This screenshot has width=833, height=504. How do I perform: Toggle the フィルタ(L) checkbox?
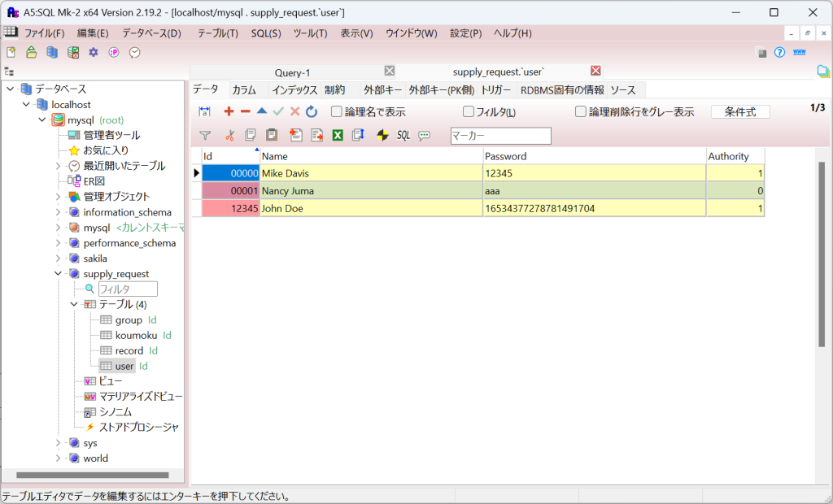coord(469,112)
